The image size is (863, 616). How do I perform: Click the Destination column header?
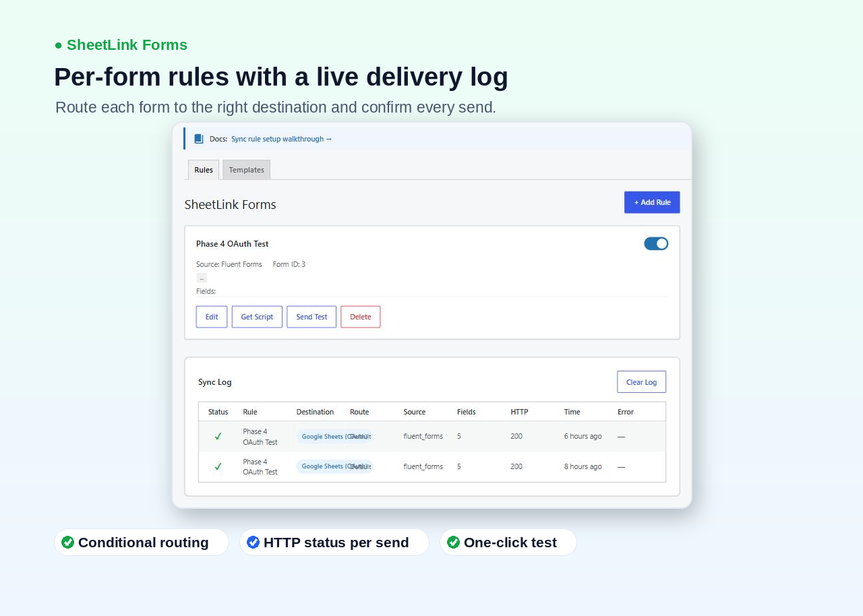coord(315,412)
